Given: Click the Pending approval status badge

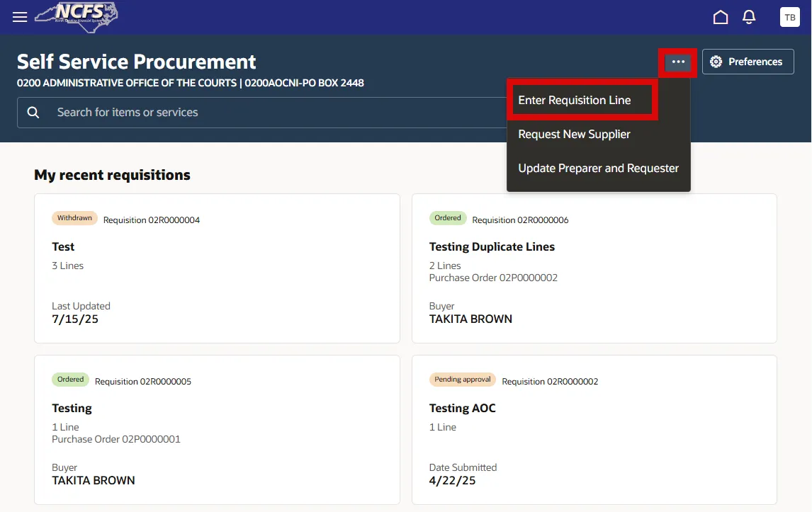Looking at the screenshot, I should (462, 380).
